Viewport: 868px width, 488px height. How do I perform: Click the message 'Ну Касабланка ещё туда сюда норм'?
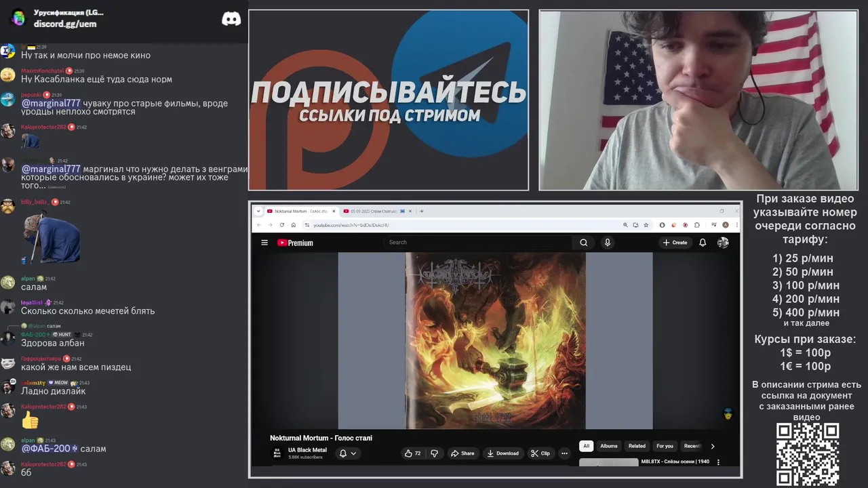pyautogui.click(x=96, y=79)
